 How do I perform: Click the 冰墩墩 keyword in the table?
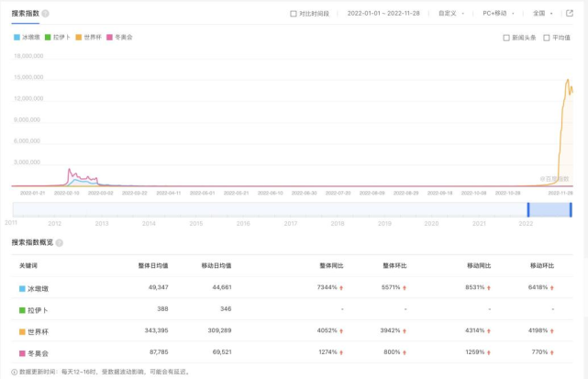38,289
